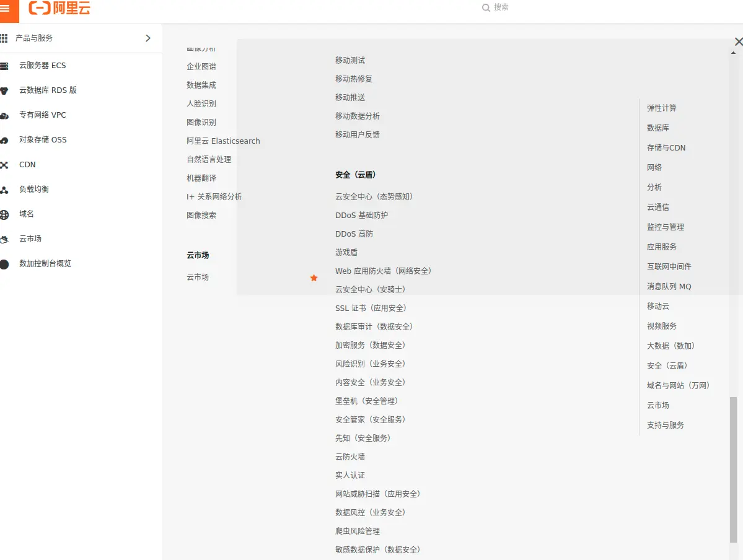Open 阿里云 Elasticsearch service

pos(223,141)
